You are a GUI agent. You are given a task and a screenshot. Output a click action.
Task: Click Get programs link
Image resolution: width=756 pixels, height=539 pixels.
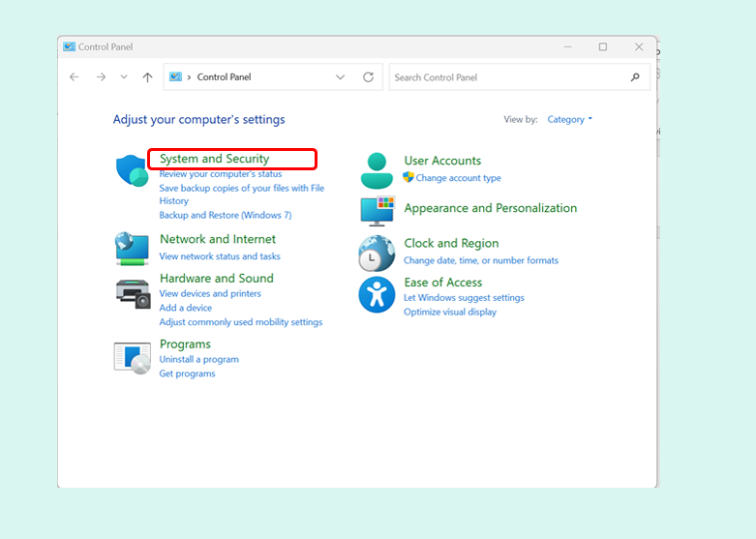187,374
